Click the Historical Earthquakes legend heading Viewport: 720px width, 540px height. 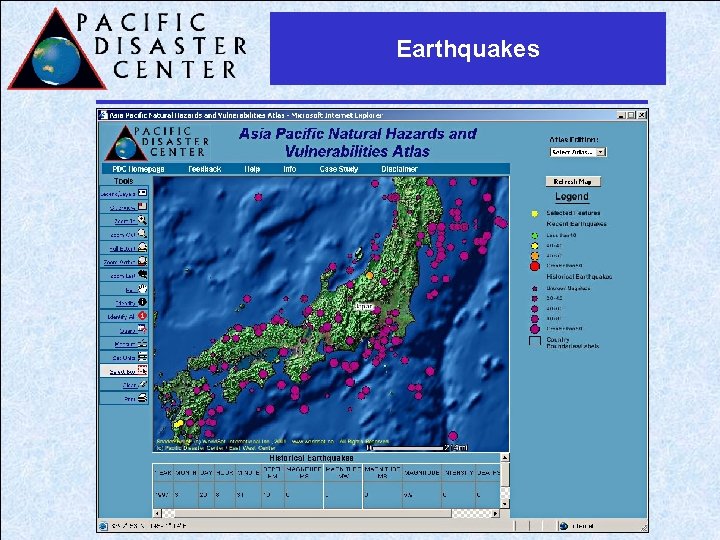coord(579,277)
